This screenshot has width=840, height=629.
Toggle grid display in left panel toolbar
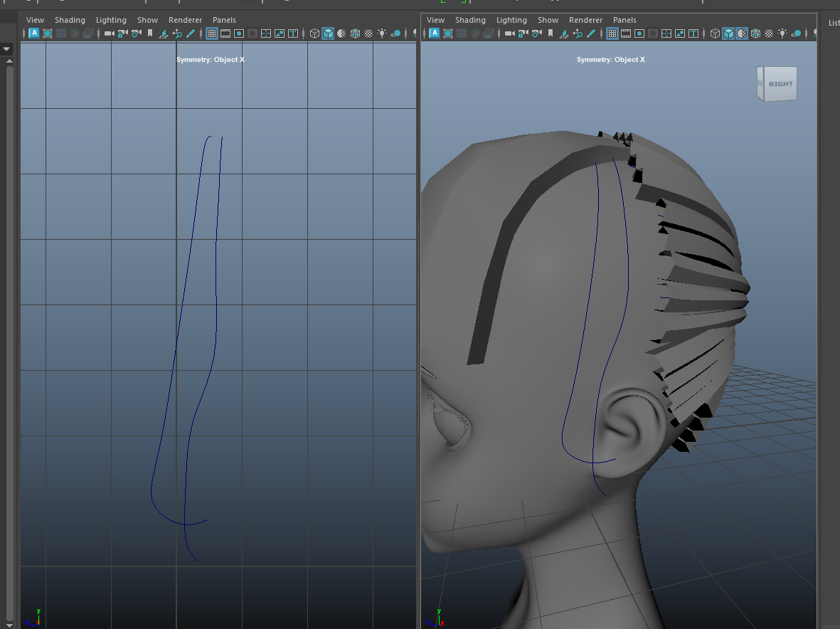coord(212,33)
